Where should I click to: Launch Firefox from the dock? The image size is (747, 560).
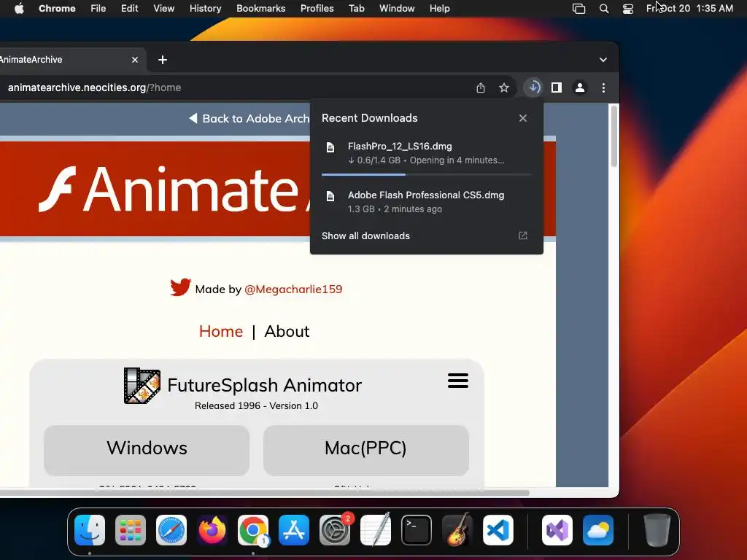coord(212,530)
